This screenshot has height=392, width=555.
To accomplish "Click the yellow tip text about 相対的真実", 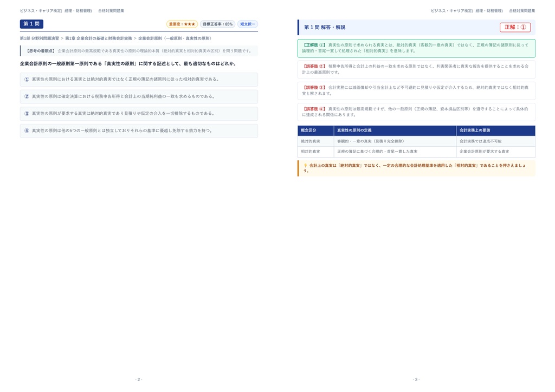I will (415, 168).
